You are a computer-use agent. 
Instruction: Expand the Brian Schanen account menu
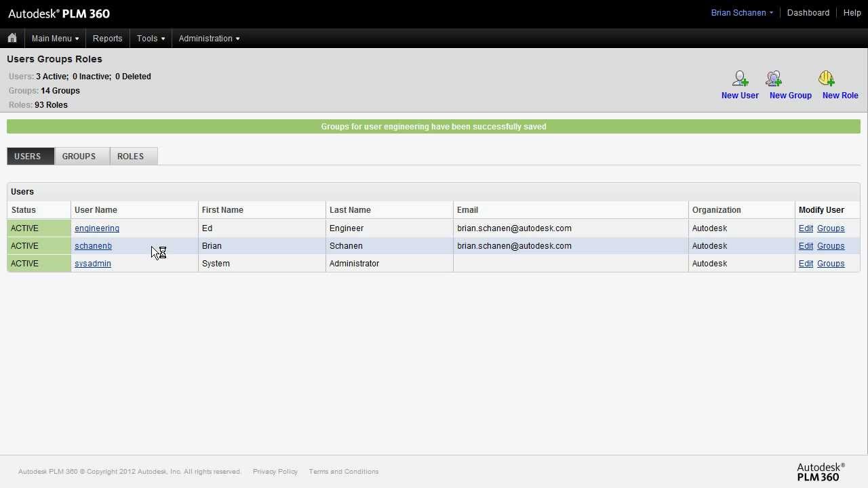coord(742,13)
